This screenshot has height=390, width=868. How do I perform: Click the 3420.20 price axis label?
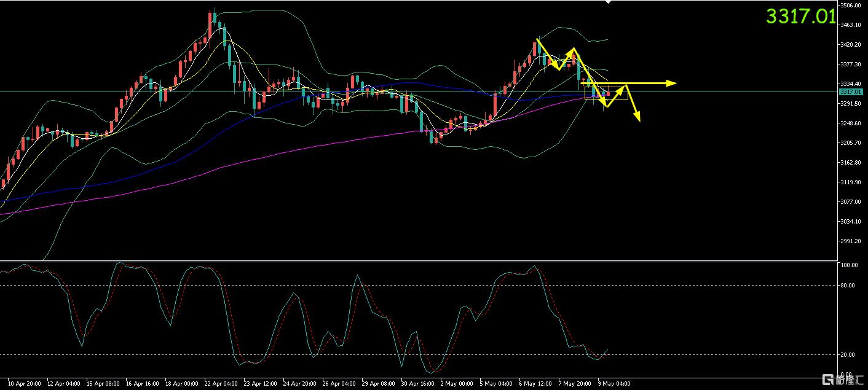(852, 45)
